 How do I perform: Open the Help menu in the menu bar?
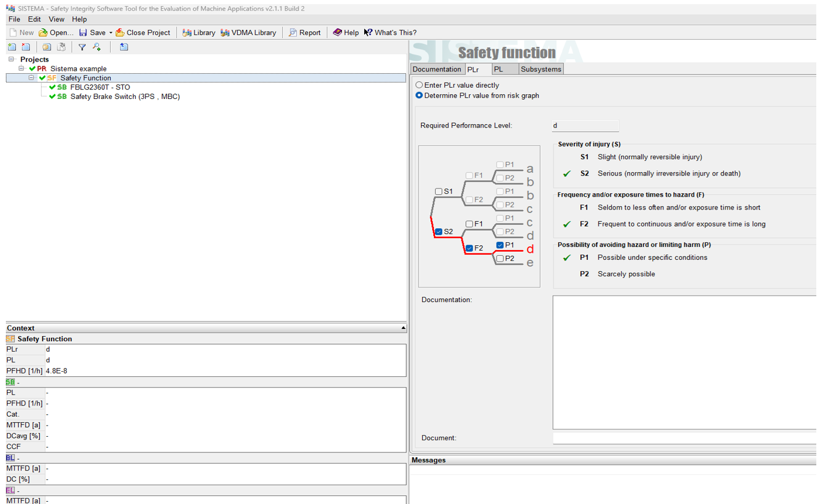(x=79, y=19)
